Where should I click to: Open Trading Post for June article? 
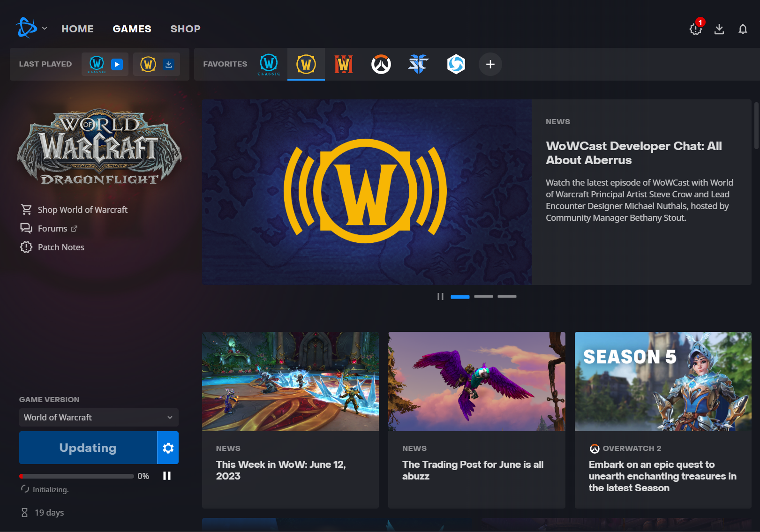tap(473, 470)
